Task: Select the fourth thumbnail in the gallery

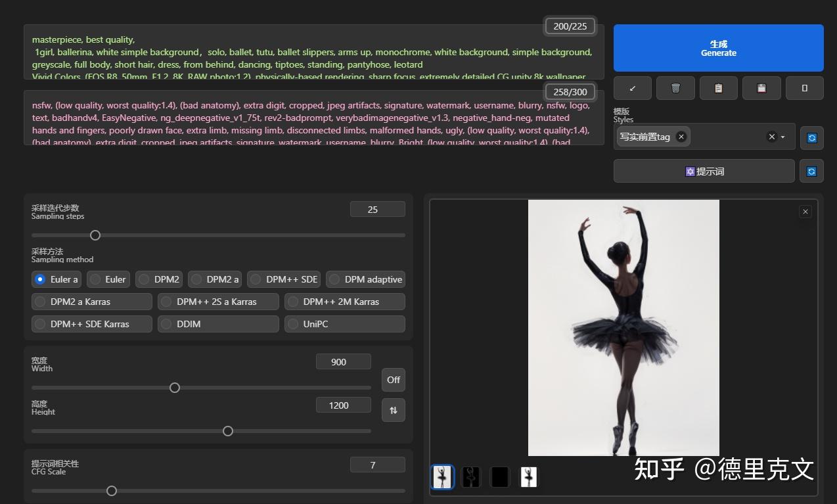Action: pos(529,477)
